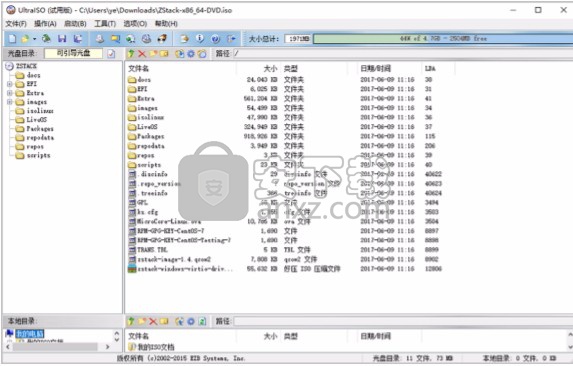Expand the EFI folder in tree

coord(10,84)
